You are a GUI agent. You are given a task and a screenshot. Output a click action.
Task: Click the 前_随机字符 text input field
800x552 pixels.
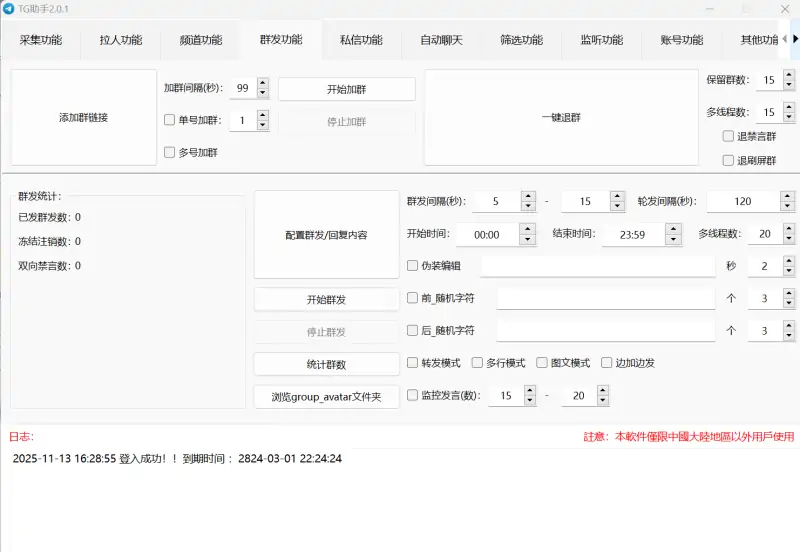[606, 298]
